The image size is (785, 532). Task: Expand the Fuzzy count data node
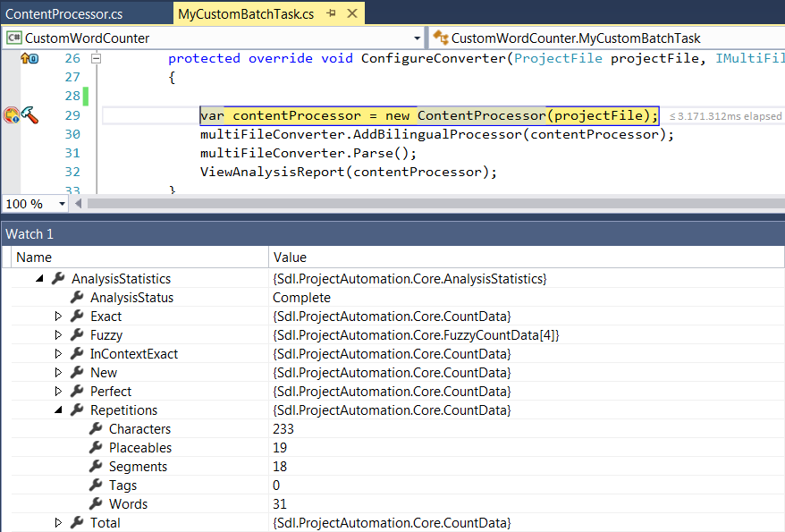tap(59, 335)
